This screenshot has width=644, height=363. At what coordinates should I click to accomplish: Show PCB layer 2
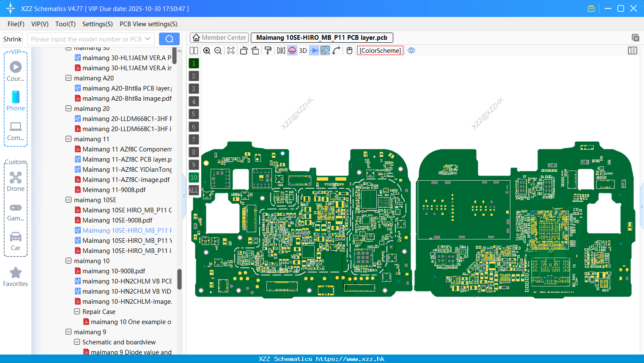coord(194,76)
